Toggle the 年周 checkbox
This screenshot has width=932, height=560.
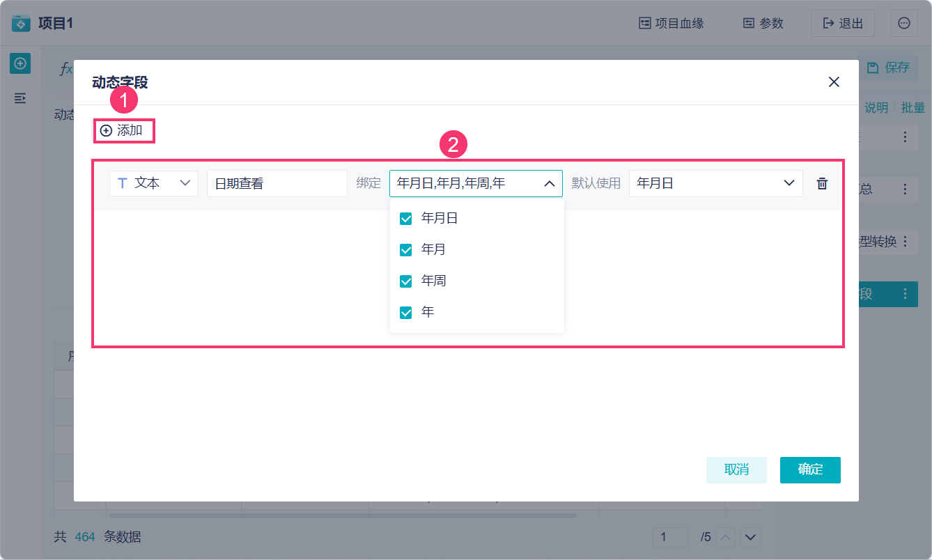click(406, 281)
